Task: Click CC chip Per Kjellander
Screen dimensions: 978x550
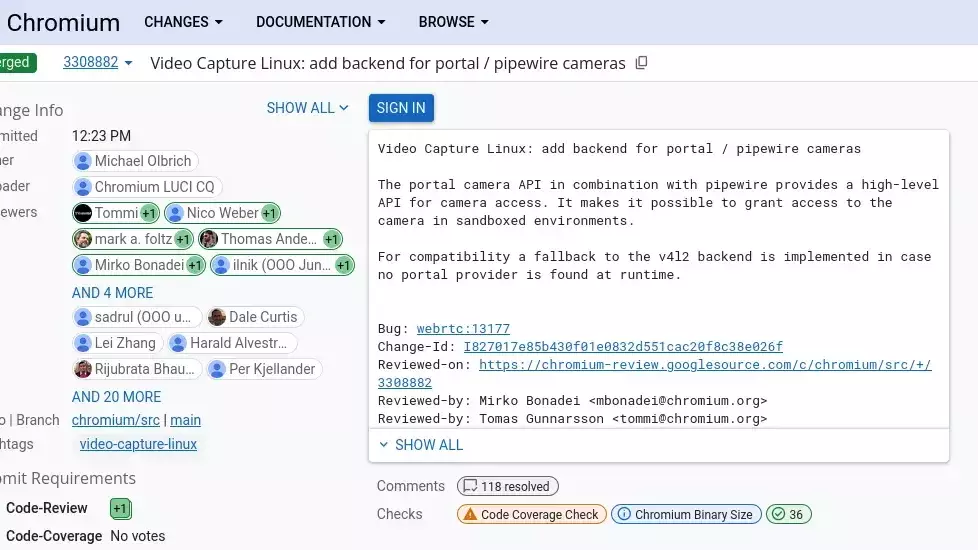Action: point(264,369)
